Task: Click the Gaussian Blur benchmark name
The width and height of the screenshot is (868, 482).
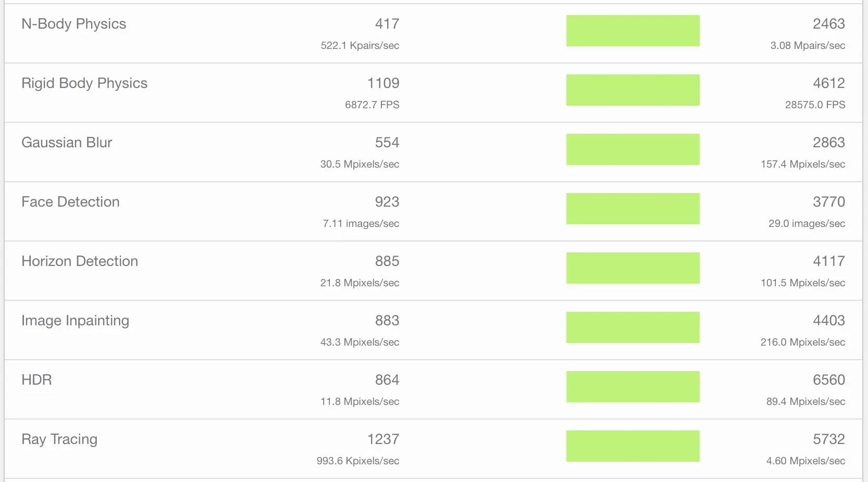Action: pos(67,143)
